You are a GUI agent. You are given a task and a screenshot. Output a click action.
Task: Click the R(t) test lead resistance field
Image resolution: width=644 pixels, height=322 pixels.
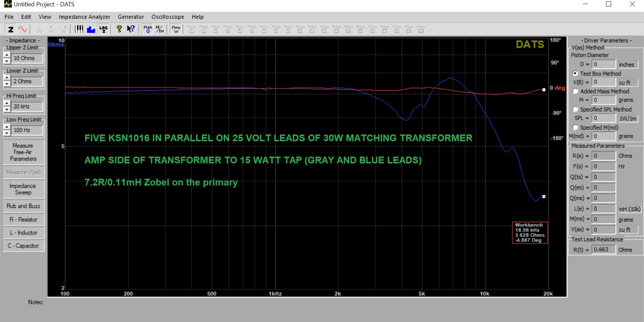[x=604, y=250]
